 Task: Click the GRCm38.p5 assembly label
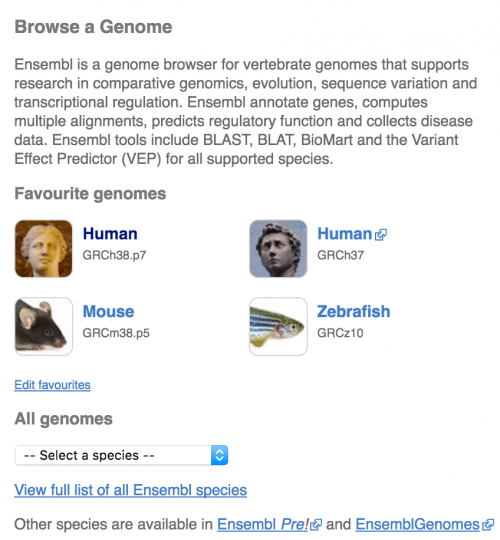pos(116,333)
